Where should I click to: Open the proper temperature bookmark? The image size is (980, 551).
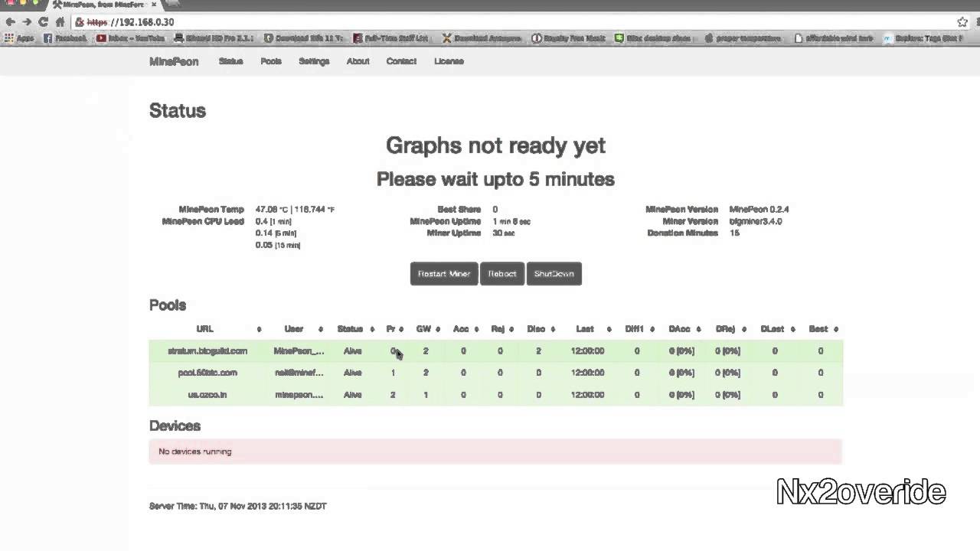(x=744, y=38)
